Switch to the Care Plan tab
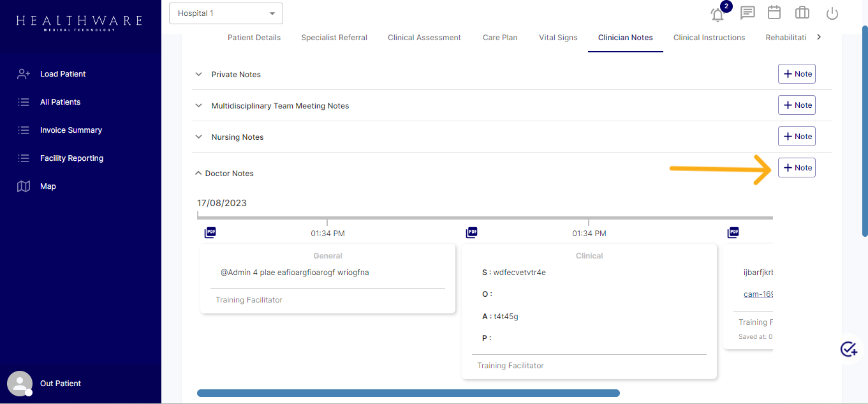Image resolution: width=868 pixels, height=404 pixels. click(500, 38)
